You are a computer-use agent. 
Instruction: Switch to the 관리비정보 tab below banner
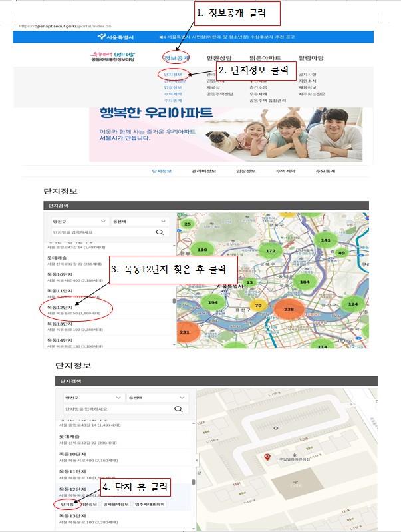[204, 171]
